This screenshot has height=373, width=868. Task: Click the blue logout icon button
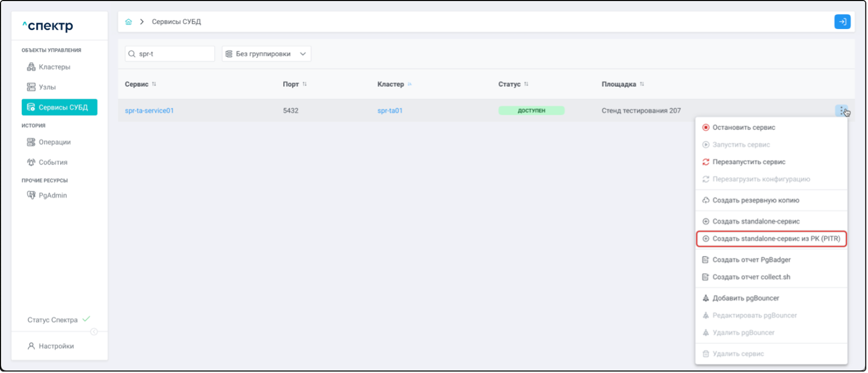tap(842, 22)
